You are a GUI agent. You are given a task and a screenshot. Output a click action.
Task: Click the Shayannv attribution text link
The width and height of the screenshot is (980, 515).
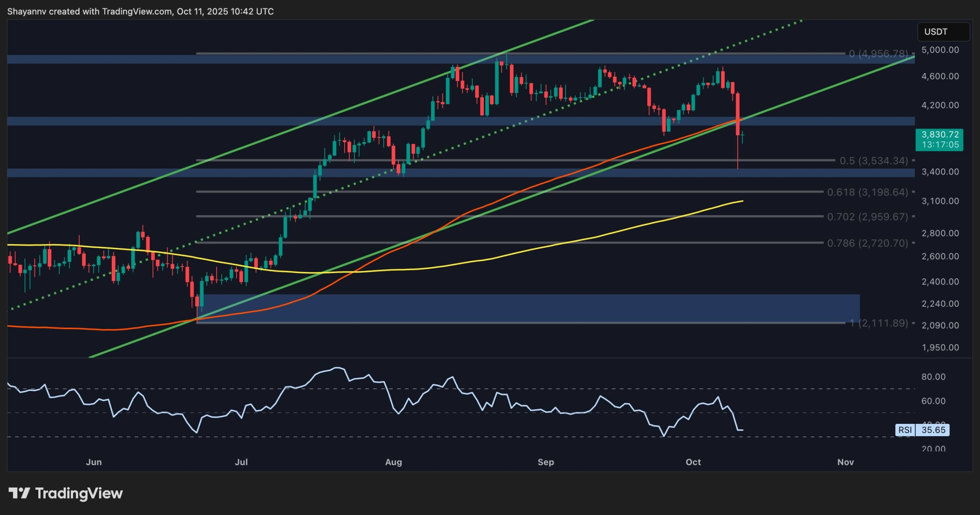pos(27,11)
